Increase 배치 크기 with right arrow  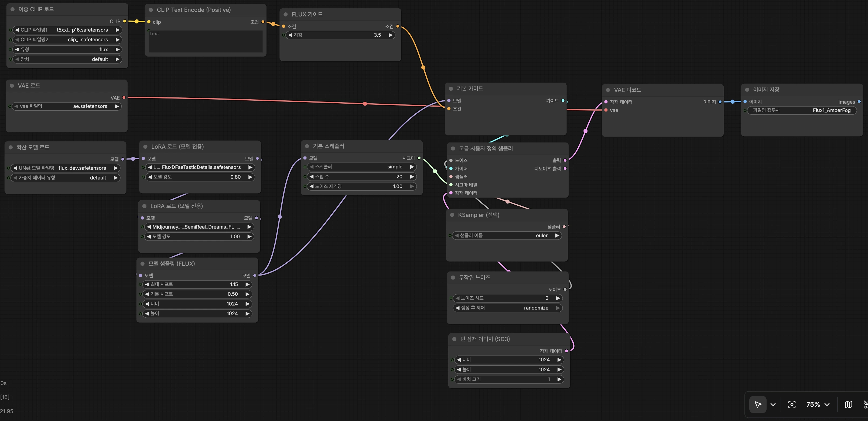[x=559, y=379]
